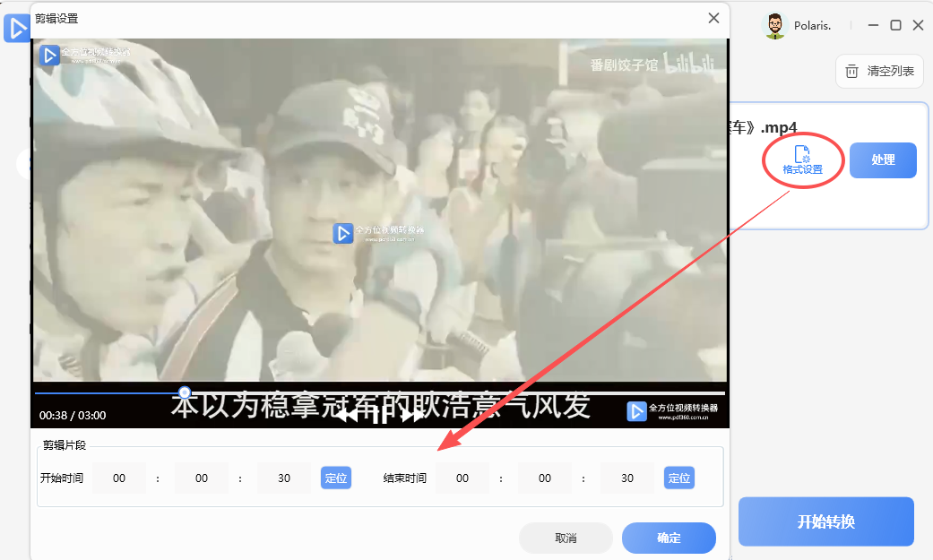Start conversion with 开始转换
933x560 pixels.
825,521
